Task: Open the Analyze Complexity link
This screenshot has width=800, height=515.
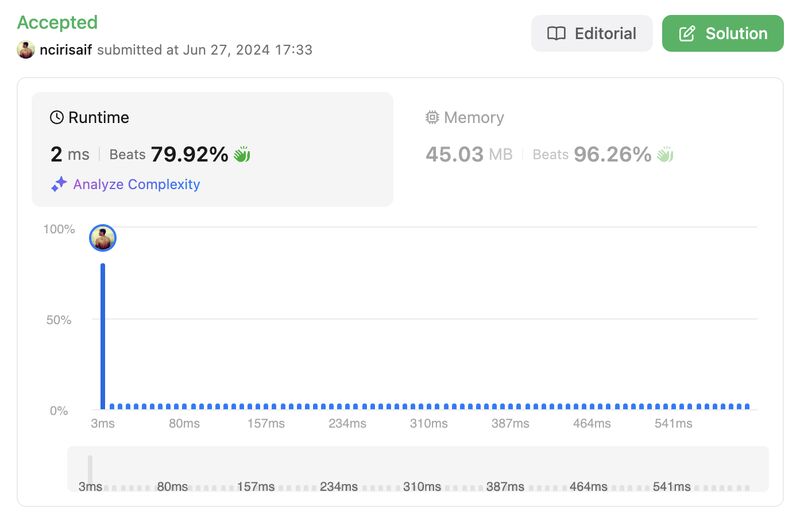Action: tap(136, 184)
